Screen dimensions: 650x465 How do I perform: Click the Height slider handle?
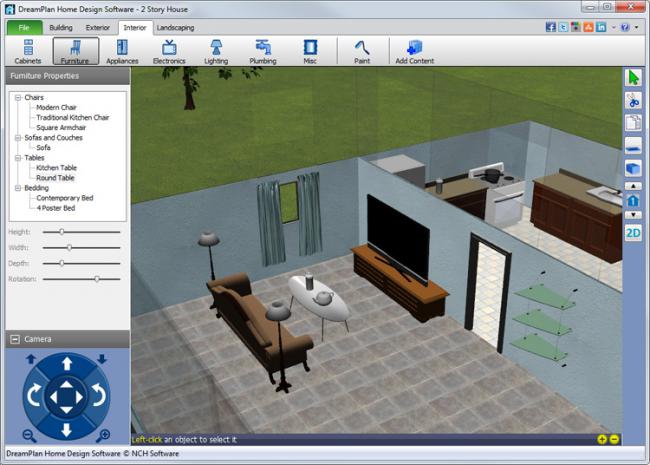61,232
